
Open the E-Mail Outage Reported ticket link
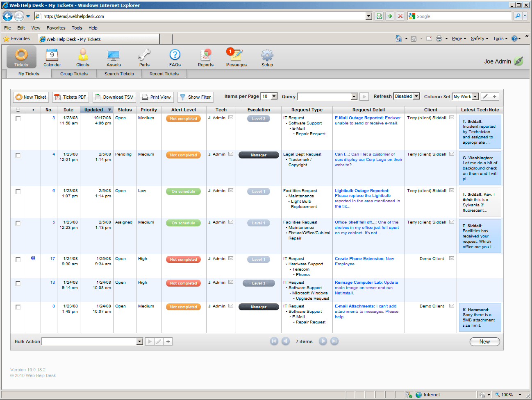pyautogui.click(x=359, y=118)
